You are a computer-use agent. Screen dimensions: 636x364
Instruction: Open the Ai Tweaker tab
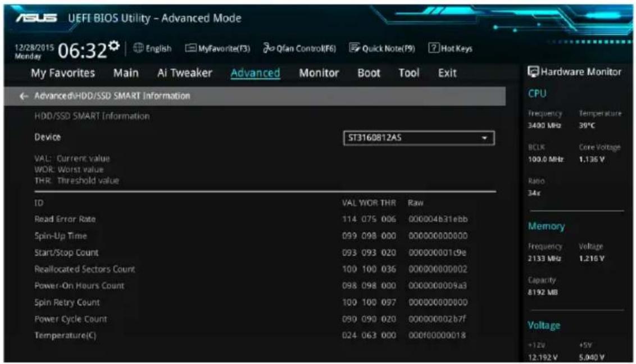coord(184,73)
